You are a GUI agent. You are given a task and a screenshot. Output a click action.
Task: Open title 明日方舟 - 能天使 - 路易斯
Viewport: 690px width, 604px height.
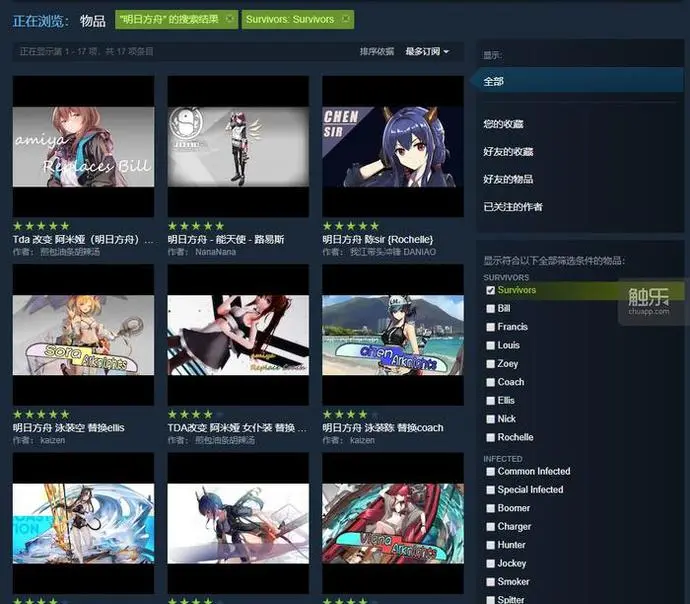pos(226,239)
